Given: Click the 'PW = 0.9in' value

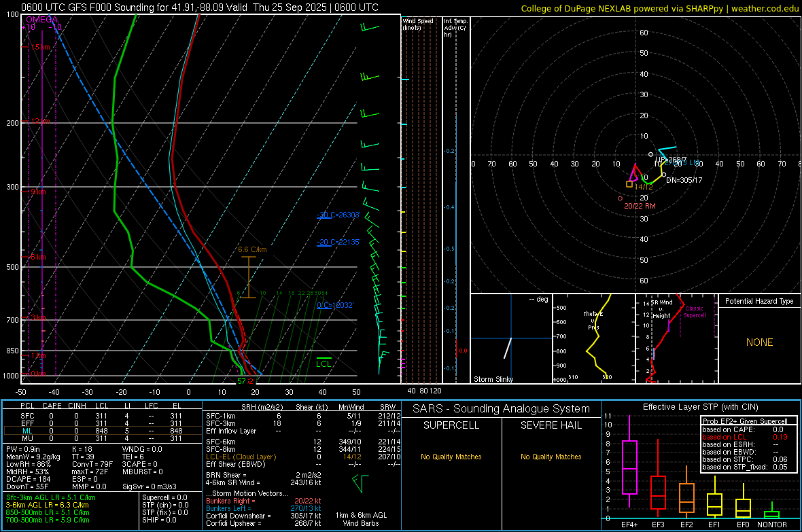Looking at the screenshot, I should coord(23,449).
